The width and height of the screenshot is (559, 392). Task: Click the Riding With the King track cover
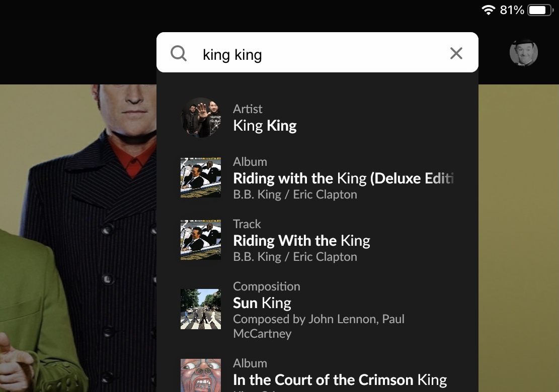click(201, 240)
